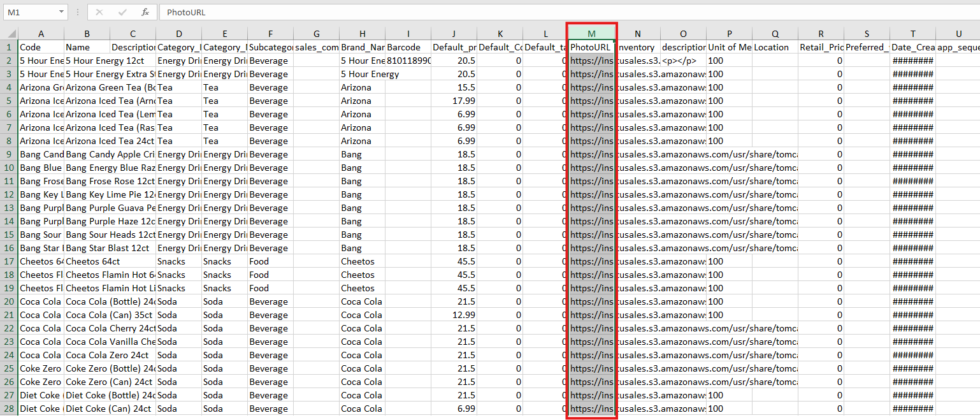Click cell 'Bang Key Lime Pie 12c'
The width and height of the screenshot is (980, 420).
click(x=110, y=194)
